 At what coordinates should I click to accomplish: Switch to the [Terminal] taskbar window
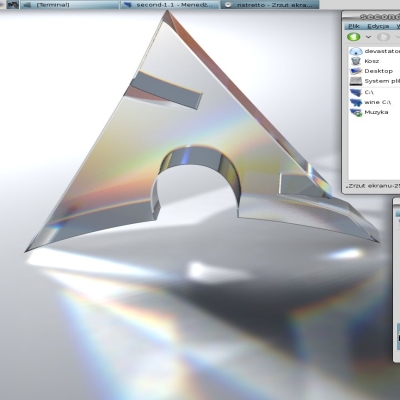69,5
